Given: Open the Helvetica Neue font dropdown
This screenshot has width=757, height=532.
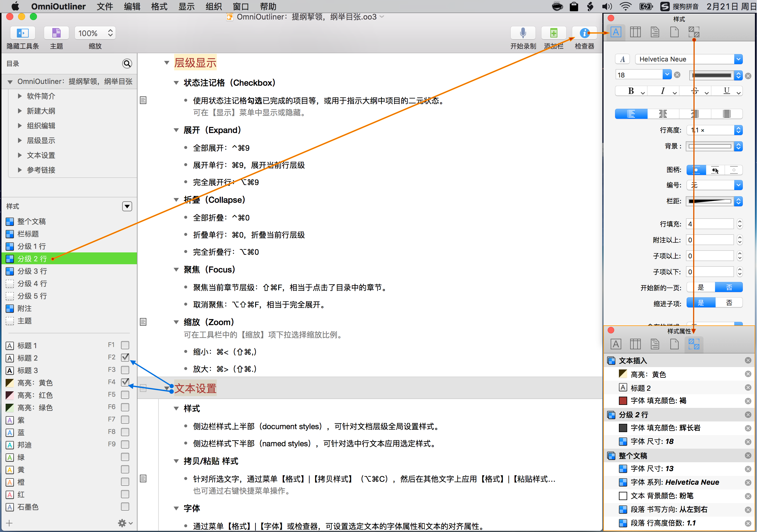Looking at the screenshot, I should pyautogui.click(x=738, y=59).
